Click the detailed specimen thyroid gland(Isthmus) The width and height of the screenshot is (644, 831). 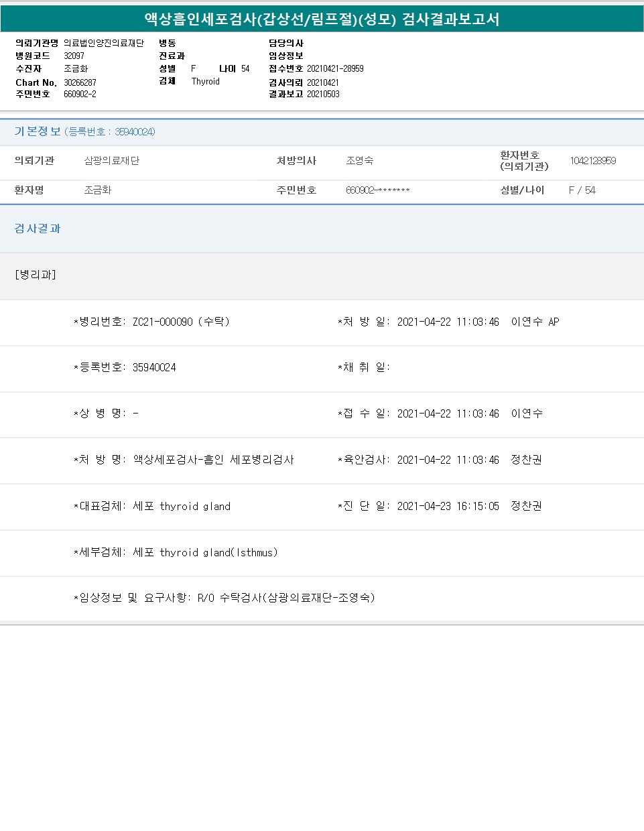click(205, 552)
